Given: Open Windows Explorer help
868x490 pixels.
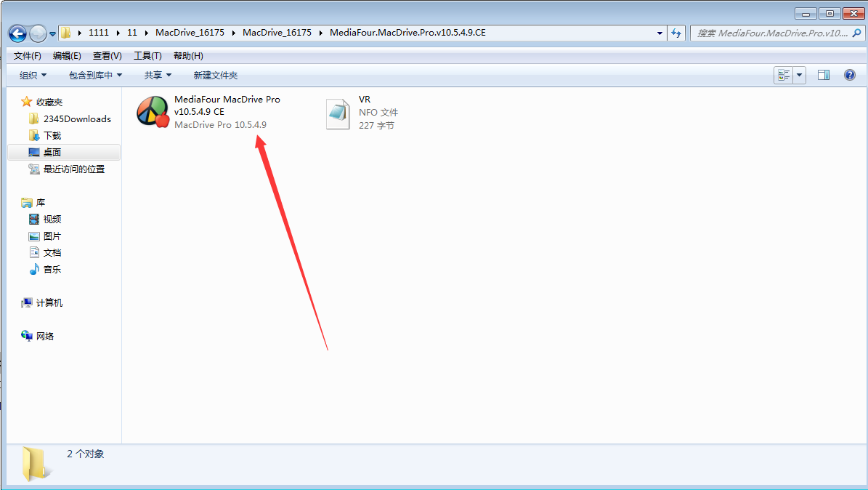Looking at the screenshot, I should pos(850,76).
